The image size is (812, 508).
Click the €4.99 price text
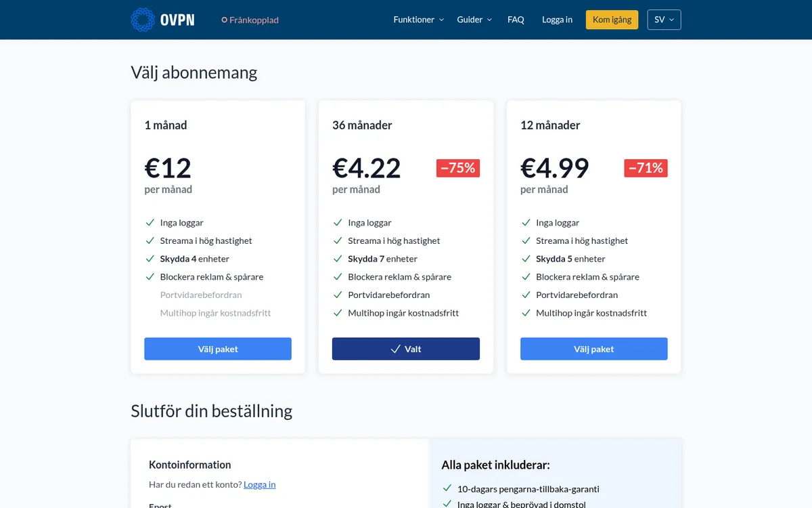click(x=555, y=168)
